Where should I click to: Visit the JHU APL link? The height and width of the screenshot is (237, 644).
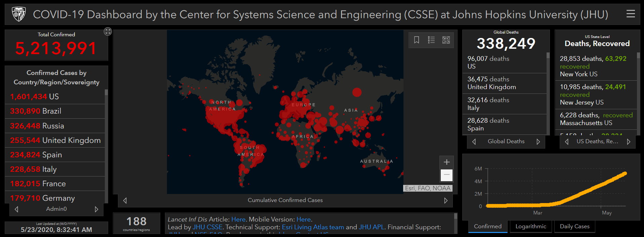pos(371,227)
